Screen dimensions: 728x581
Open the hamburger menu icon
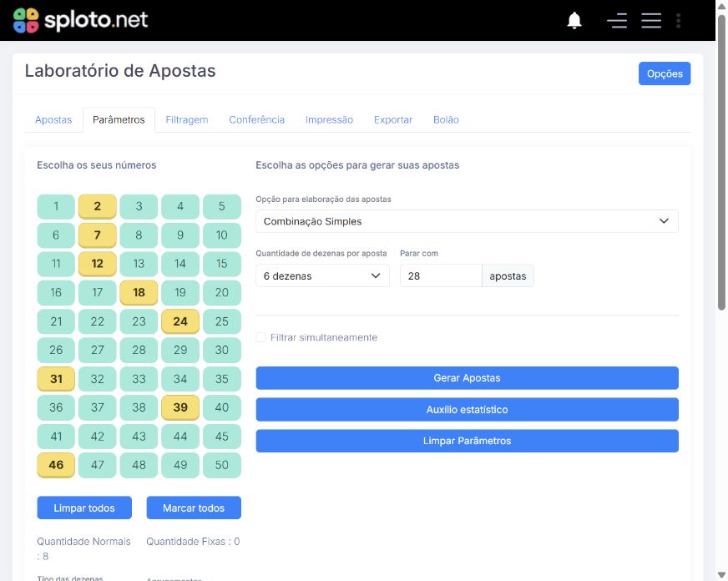[651, 20]
